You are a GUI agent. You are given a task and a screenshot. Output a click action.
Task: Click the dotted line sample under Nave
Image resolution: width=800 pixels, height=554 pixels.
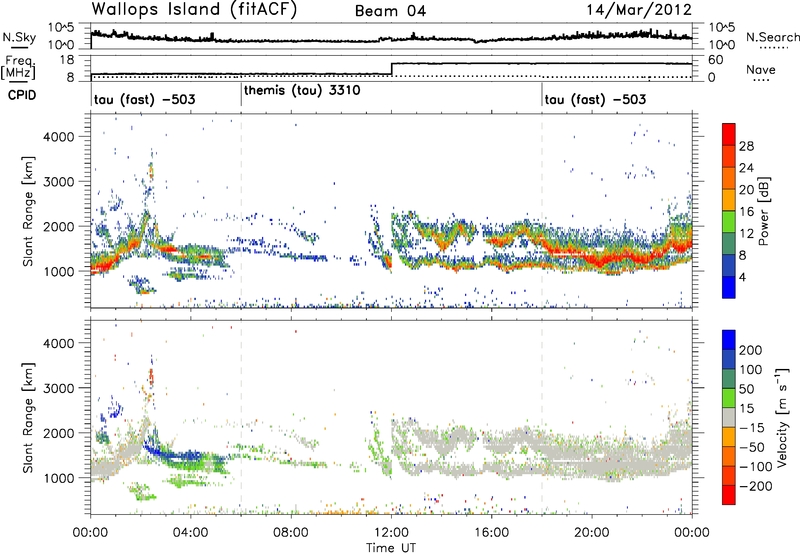pyautogui.click(x=761, y=81)
